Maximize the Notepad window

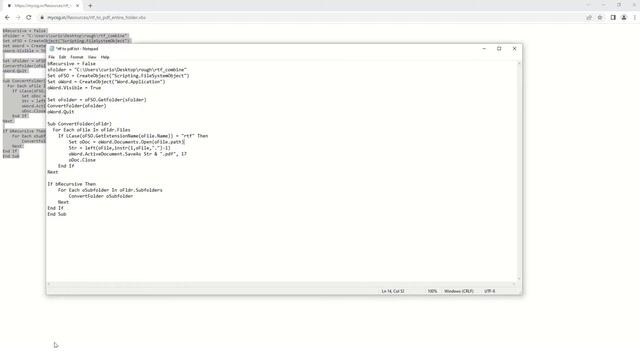pyautogui.click(x=499, y=49)
